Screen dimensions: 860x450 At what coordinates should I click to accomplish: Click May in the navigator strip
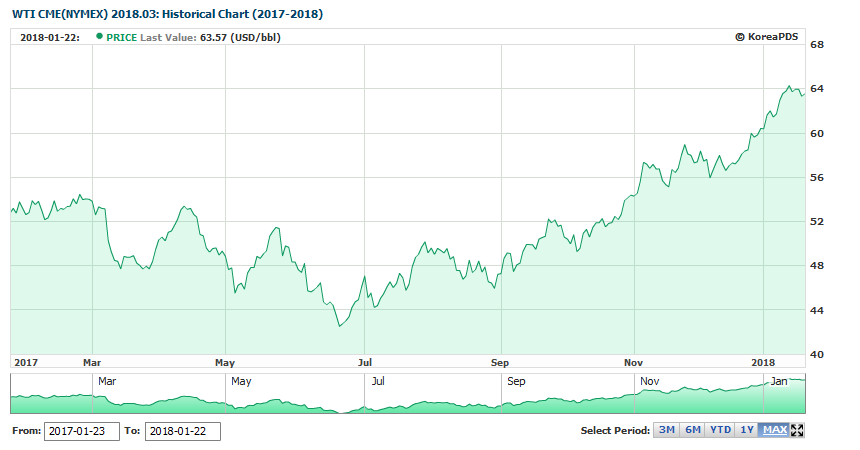[x=241, y=381]
